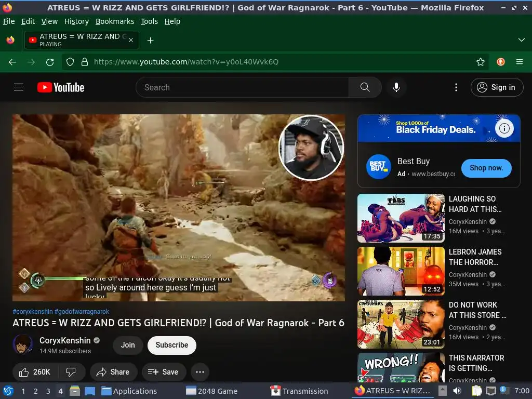Open the Bookmarks menu

point(115,21)
